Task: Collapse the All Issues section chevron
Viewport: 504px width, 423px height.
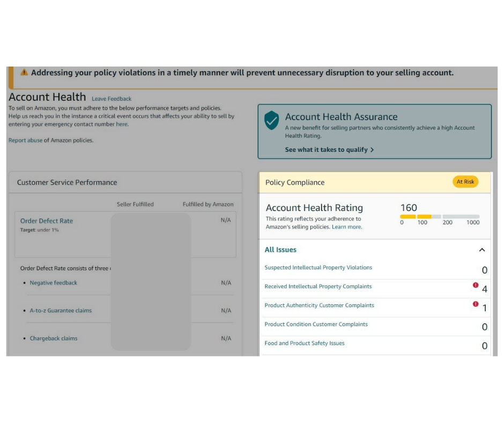Action: 481,250
